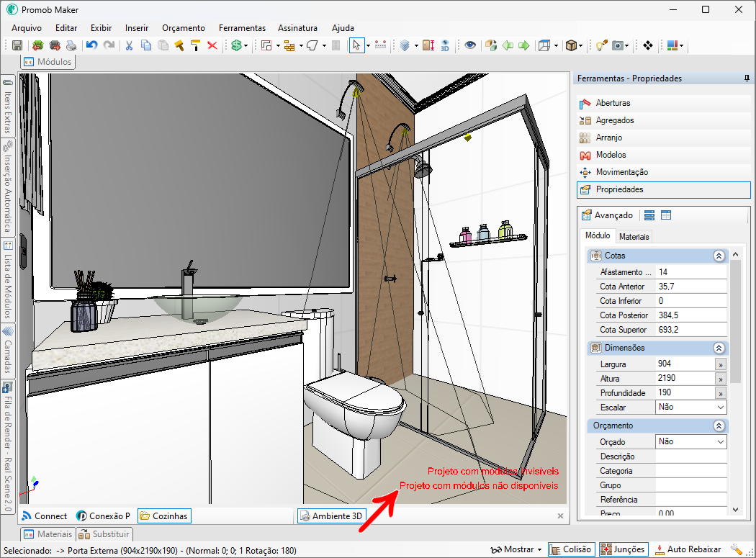Click the wooden box module icon
Screen dimensions: 756x558
[571, 45]
